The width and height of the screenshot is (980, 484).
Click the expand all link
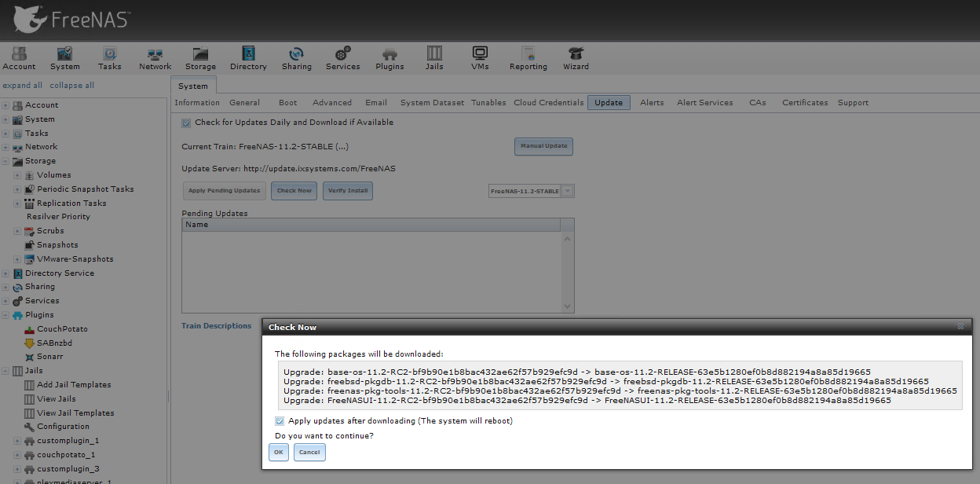[23, 86]
